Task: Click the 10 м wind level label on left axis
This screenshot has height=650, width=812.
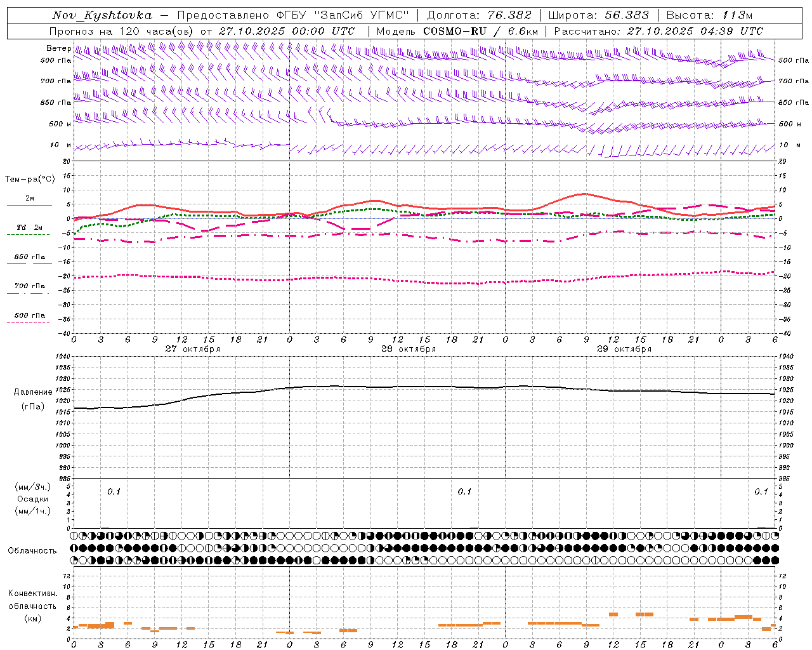Action: click(x=61, y=145)
